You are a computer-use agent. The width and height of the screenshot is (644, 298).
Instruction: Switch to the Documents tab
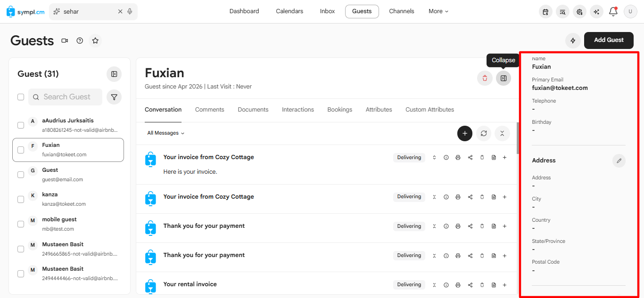(253, 110)
